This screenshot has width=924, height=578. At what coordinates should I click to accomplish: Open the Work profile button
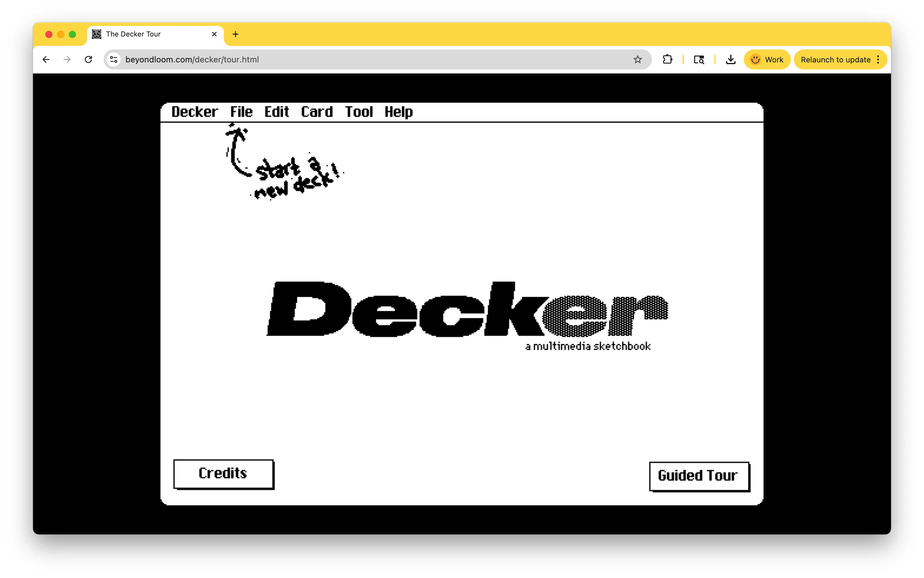(x=767, y=60)
